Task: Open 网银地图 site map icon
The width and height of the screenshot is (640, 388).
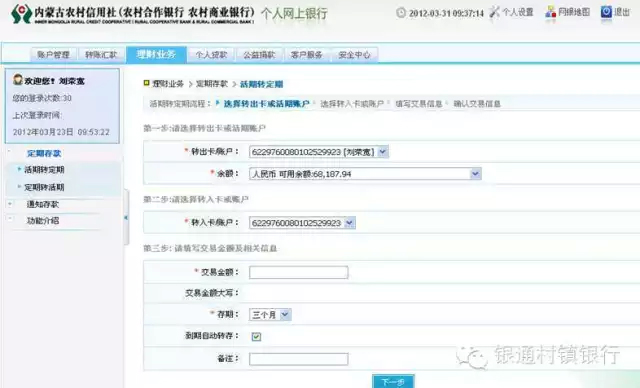Action: (551, 12)
